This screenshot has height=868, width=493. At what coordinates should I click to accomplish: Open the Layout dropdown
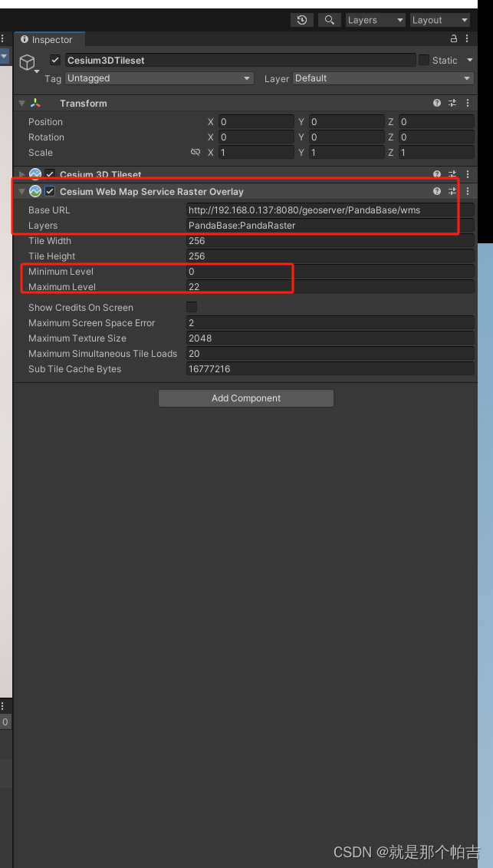[440, 20]
